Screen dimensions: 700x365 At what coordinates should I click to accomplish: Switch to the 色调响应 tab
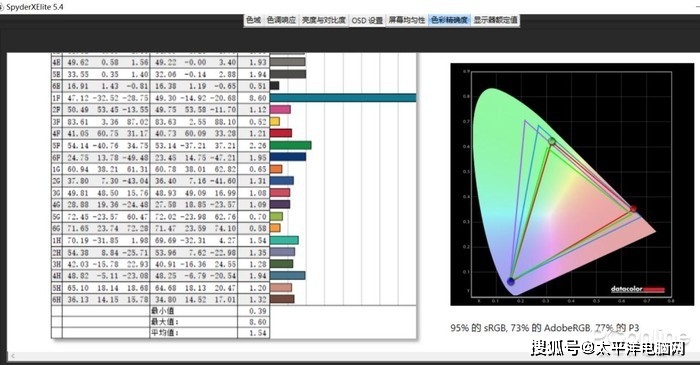click(281, 20)
